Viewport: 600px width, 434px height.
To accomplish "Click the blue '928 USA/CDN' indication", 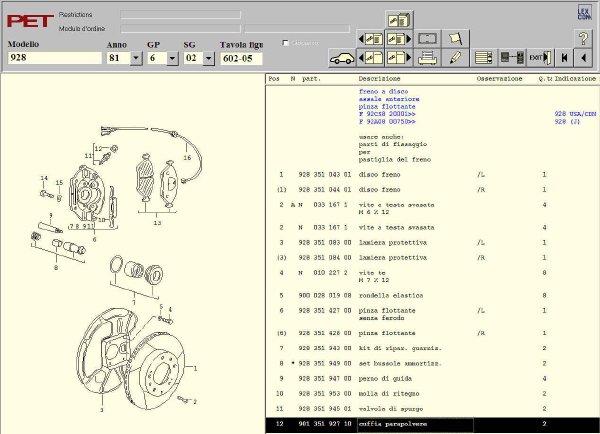I will point(575,114).
